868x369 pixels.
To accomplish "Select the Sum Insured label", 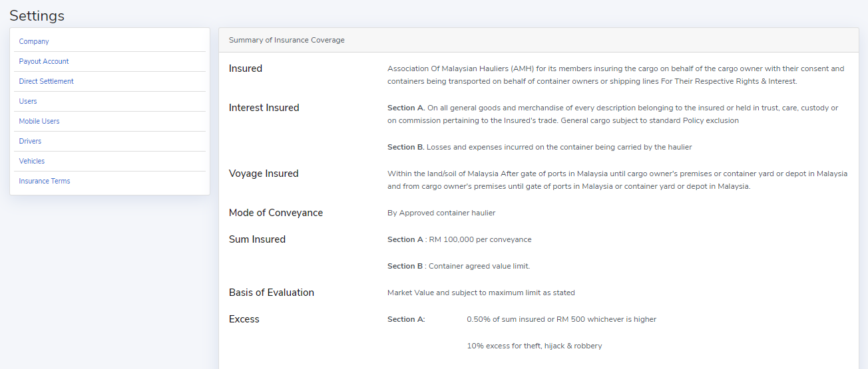I will [x=257, y=239].
